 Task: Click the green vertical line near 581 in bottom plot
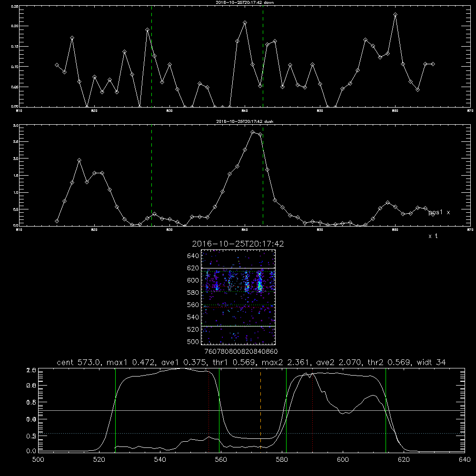286,410
